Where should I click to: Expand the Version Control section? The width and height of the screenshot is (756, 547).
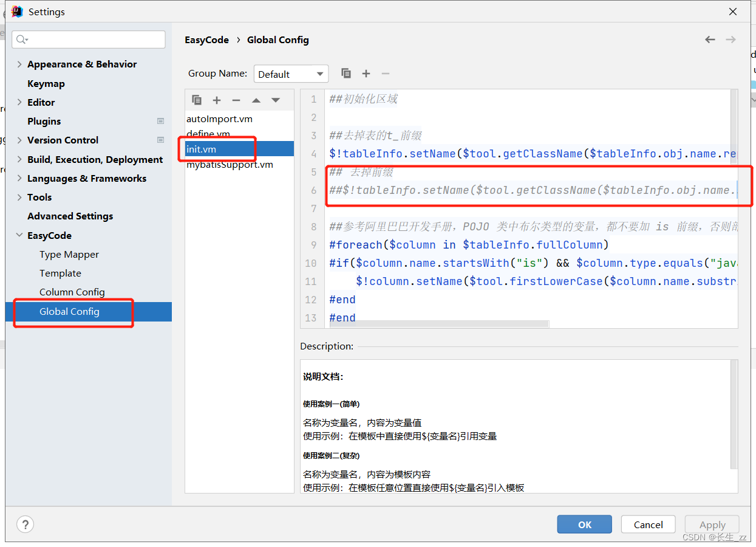click(19, 140)
